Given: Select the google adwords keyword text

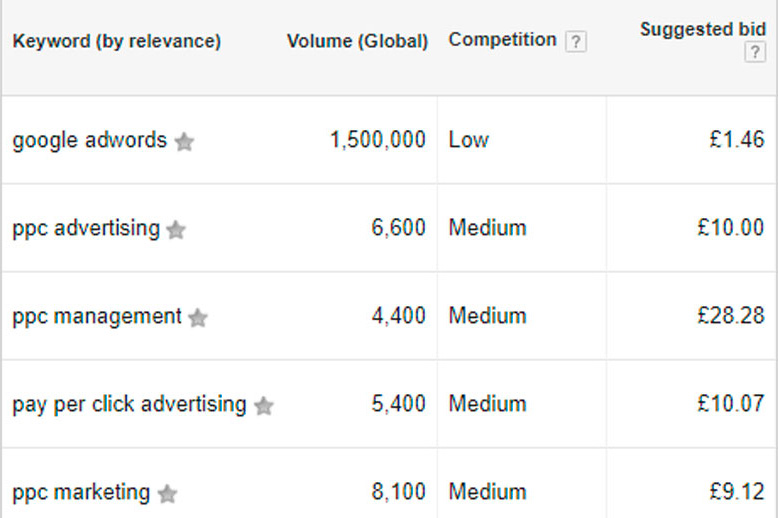Looking at the screenshot, I should (90, 140).
